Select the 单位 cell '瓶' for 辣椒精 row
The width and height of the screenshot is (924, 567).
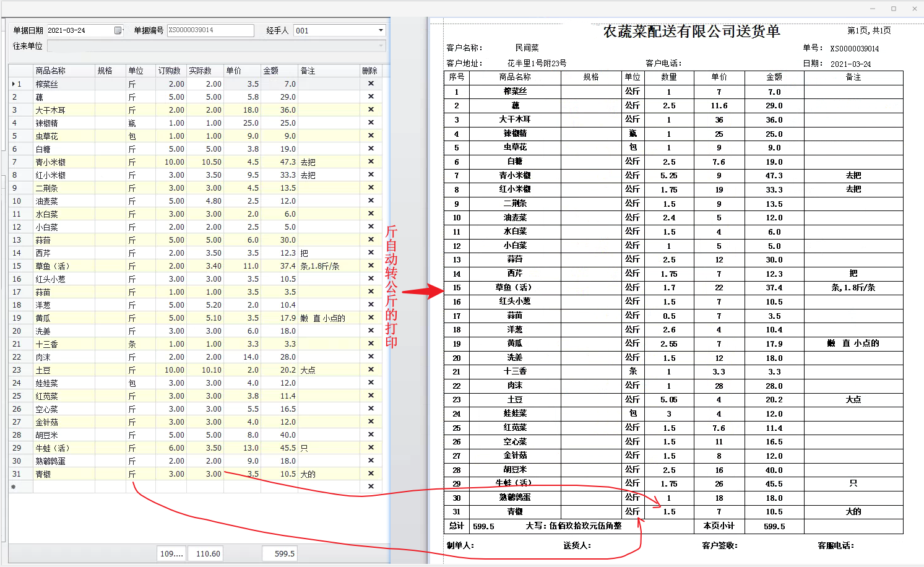(140, 123)
